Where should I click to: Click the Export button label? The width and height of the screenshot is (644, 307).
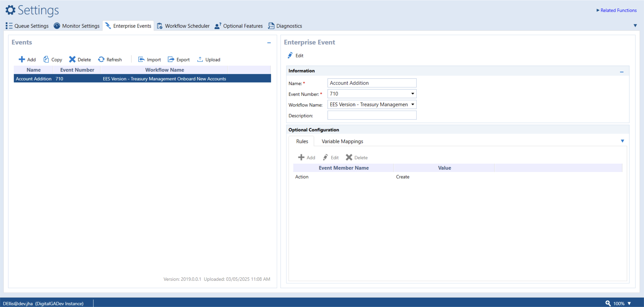183,60
